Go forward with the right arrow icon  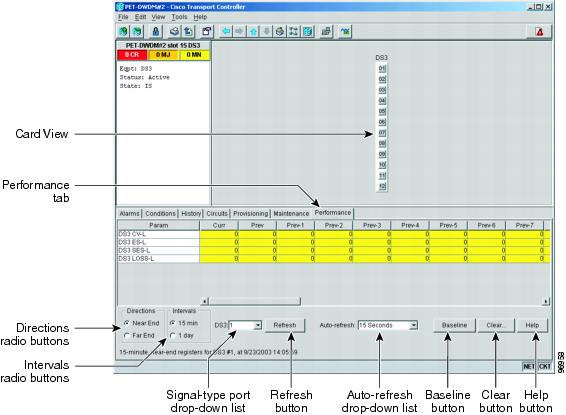point(239,31)
